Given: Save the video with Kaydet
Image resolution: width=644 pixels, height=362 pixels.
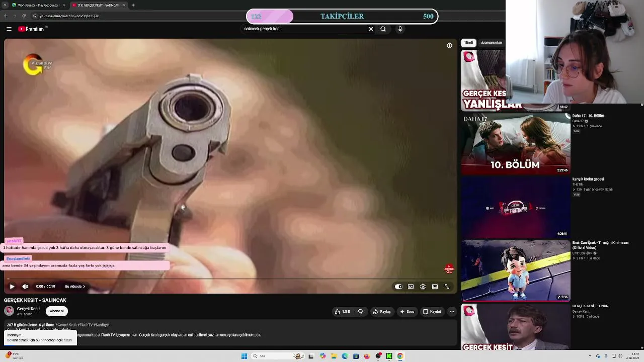Looking at the screenshot, I should (432, 312).
